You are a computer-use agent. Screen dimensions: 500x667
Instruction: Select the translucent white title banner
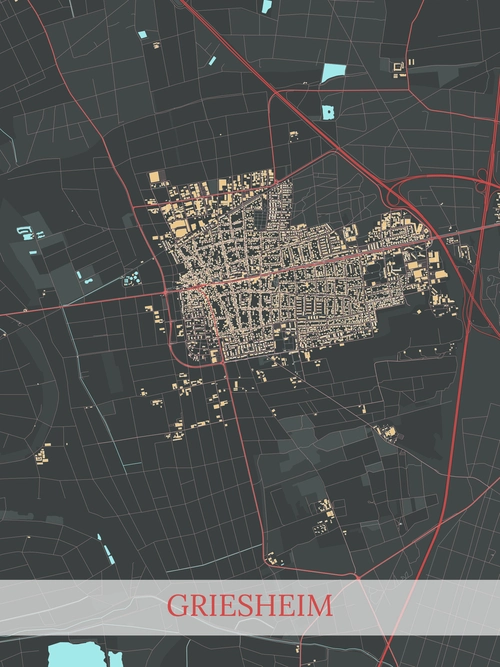(250, 607)
